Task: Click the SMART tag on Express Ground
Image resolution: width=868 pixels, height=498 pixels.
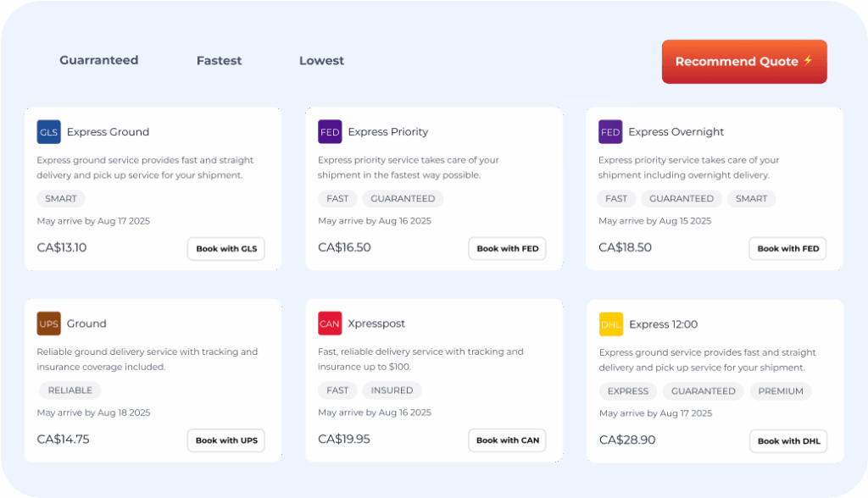Action: point(61,199)
